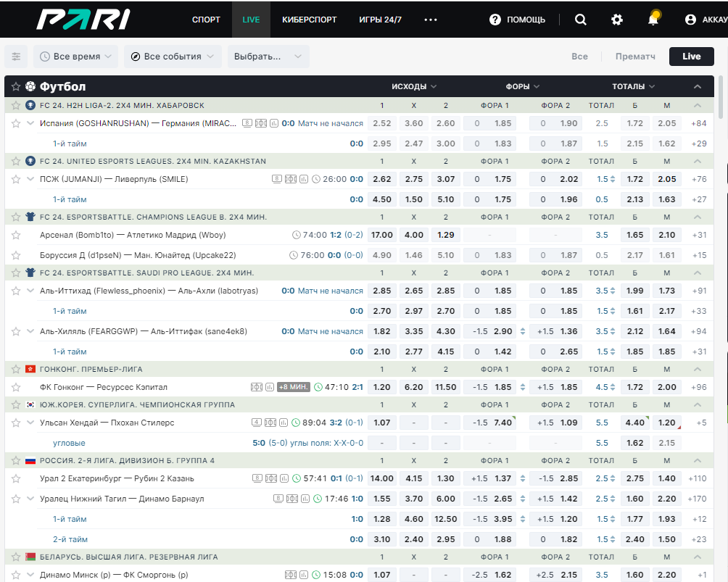728x582 pixels.
Task: Open the Все события dropdown
Action: pos(173,57)
